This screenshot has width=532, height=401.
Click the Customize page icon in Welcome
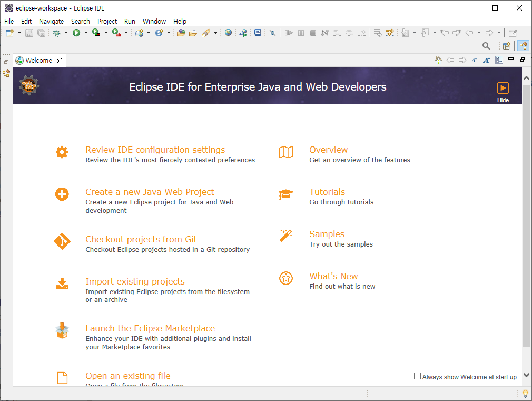coord(499,60)
